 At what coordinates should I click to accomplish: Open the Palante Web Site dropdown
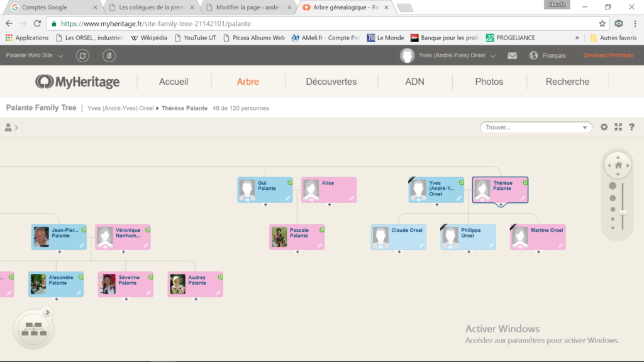click(x=35, y=55)
